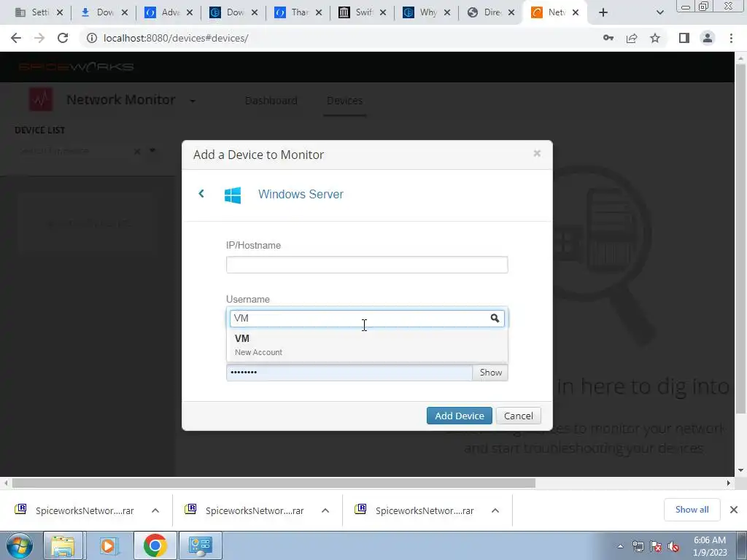Image resolution: width=747 pixels, height=560 pixels.
Task: Open the Dashboard tab
Action: (271, 101)
